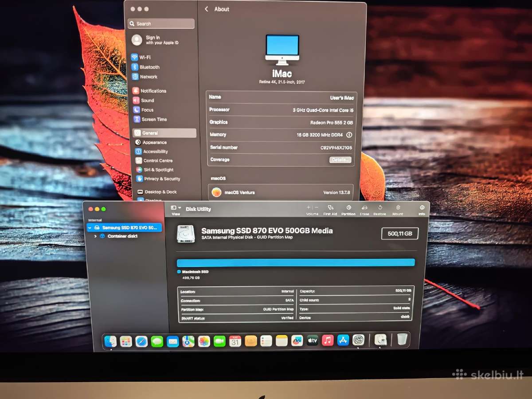Open Screen Time settings
The image size is (532, 399).
(150, 119)
